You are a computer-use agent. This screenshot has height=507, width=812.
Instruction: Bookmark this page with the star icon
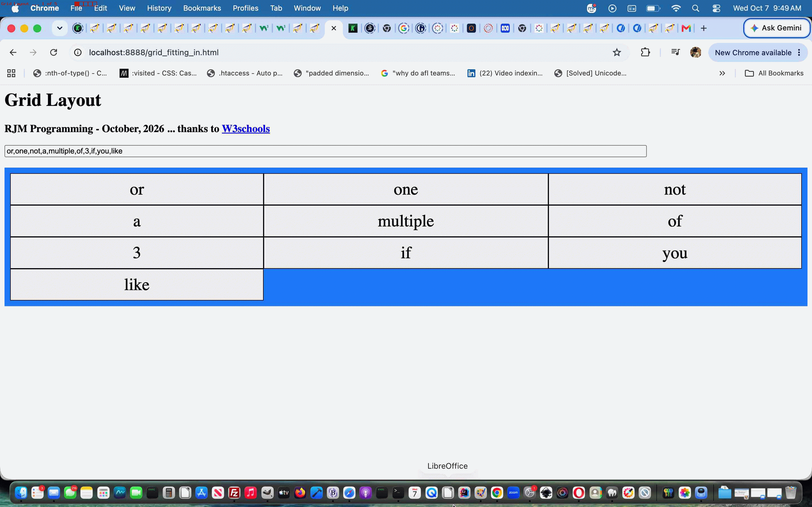617,52
